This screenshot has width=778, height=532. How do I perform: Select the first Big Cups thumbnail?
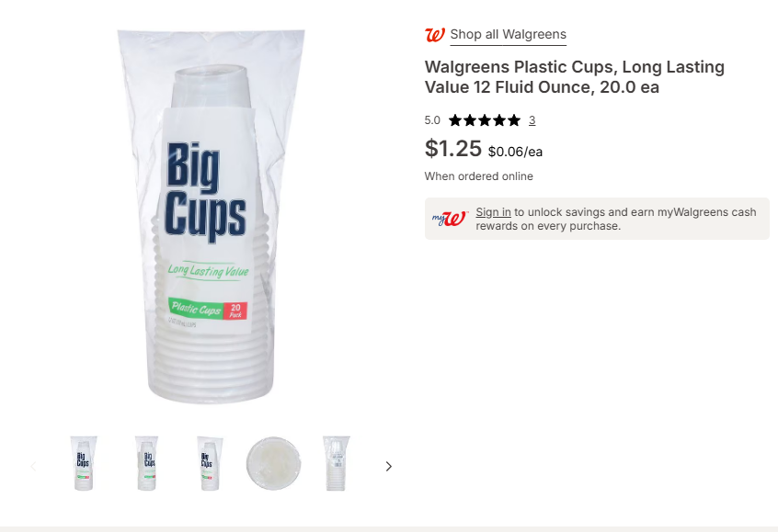pyautogui.click(x=84, y=464)
